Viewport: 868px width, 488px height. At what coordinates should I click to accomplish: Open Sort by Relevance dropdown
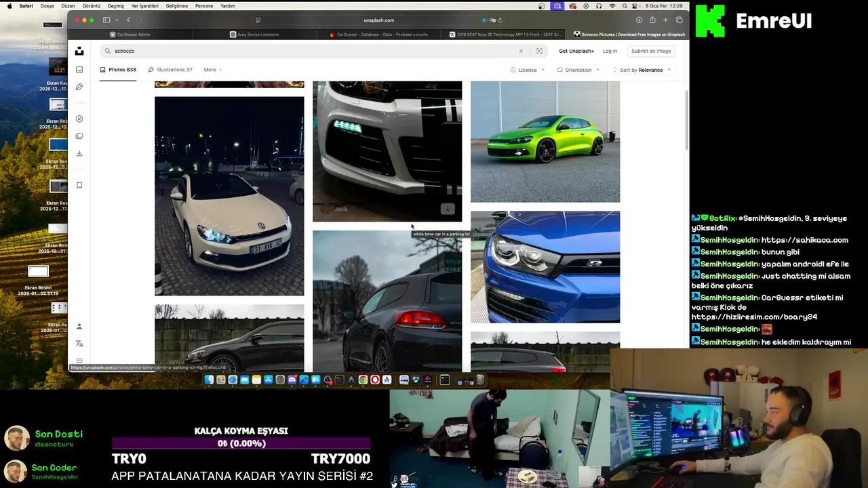point(641,70)
